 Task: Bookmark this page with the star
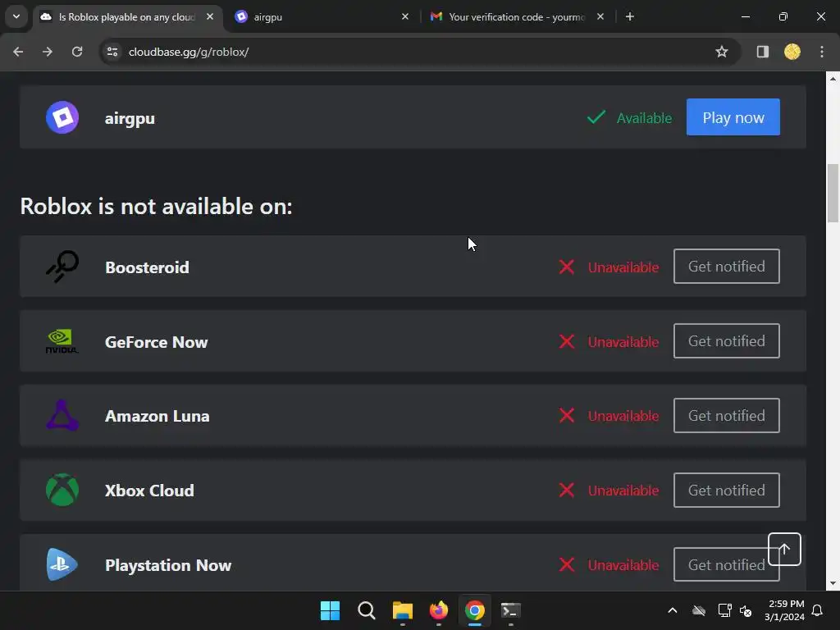[722, 52]
